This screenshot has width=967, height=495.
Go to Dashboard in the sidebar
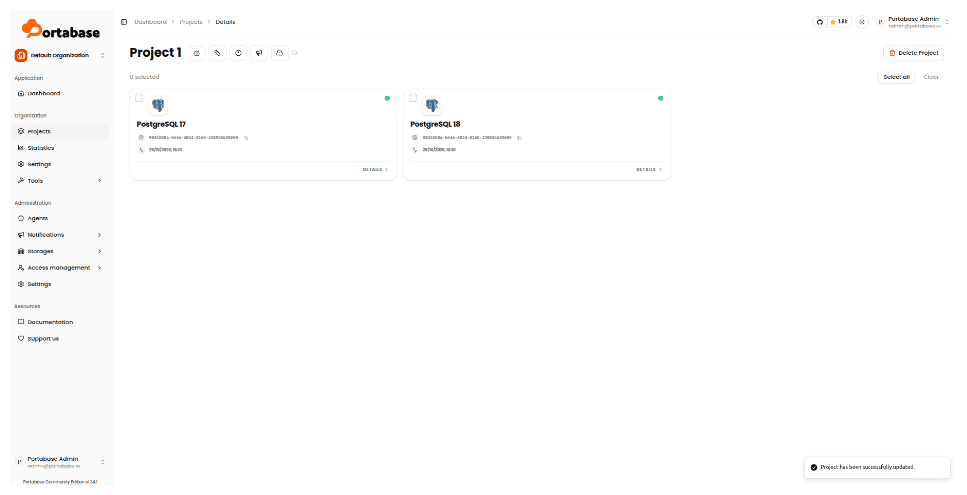pos(60,94)
